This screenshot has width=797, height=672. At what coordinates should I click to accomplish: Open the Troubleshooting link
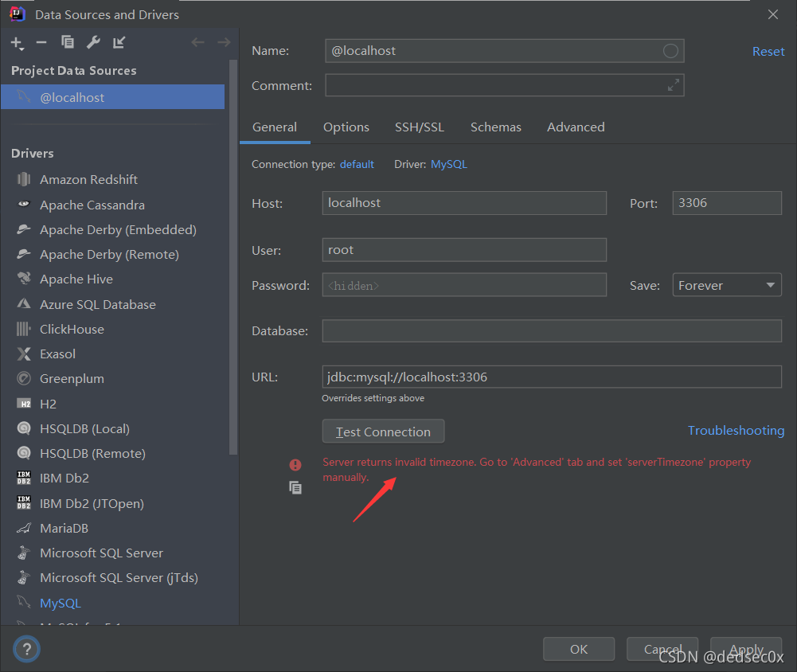click(x=736, y=431)
